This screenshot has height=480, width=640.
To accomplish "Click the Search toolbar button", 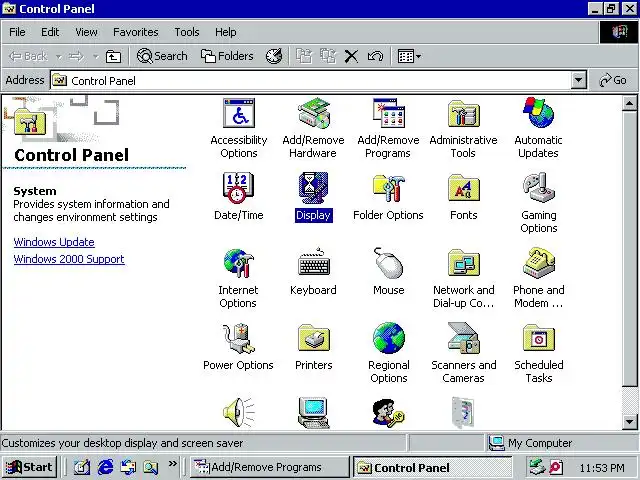I will click(x=162, y=56).
